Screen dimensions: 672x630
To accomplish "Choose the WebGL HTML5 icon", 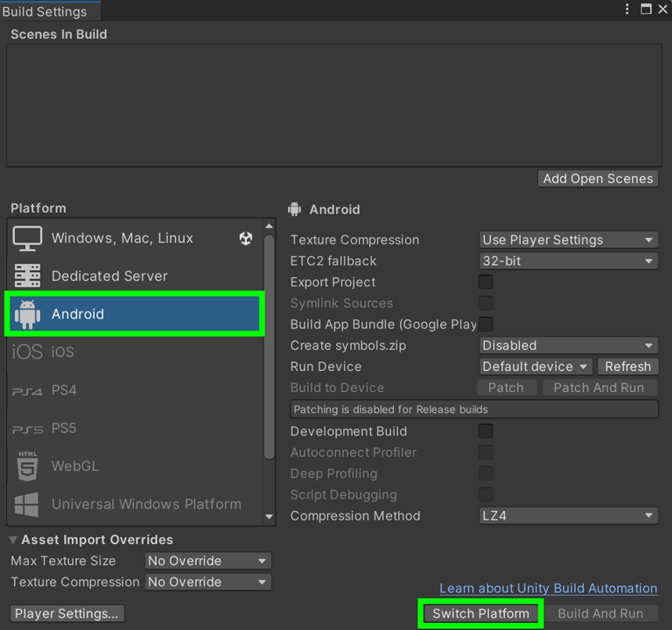I will pyautogui.click(x=27, y=466).
